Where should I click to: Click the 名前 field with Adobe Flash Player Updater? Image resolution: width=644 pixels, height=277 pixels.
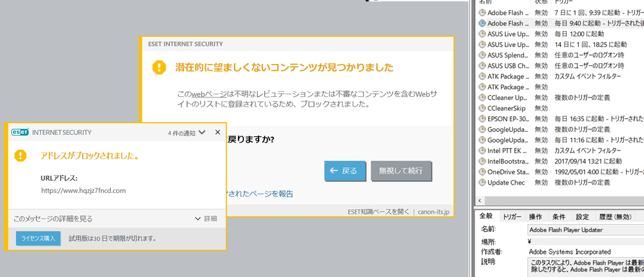pyautogui.click(x=586, y=230)
